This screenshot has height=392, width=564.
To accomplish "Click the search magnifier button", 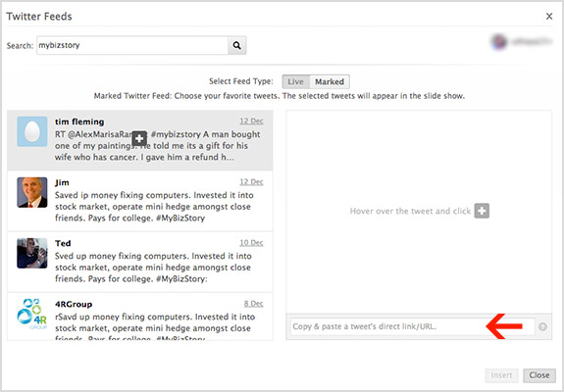I will click(x=236, y=45).
